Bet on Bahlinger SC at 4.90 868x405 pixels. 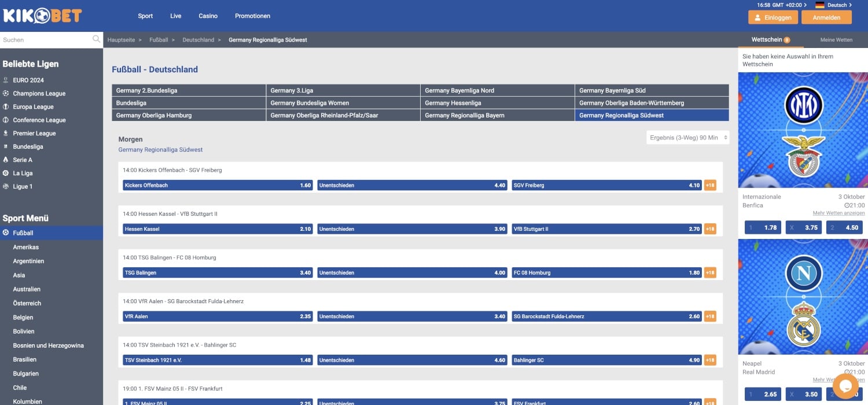607,360
